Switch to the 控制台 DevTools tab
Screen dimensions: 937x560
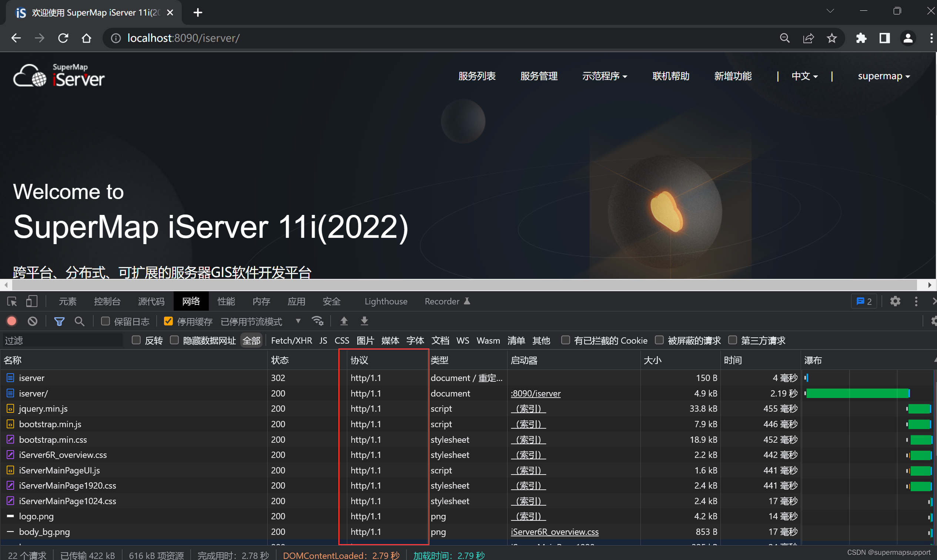(x=107, y=301)
